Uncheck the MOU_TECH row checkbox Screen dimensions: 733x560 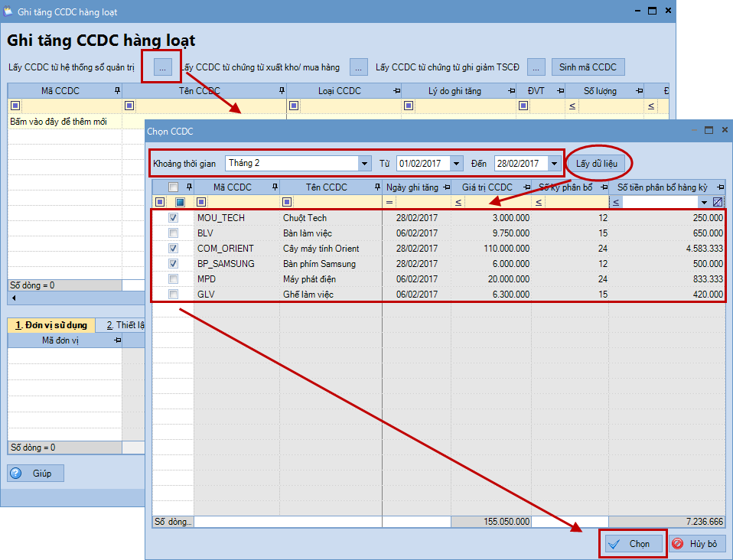click(x=174, y=218)
